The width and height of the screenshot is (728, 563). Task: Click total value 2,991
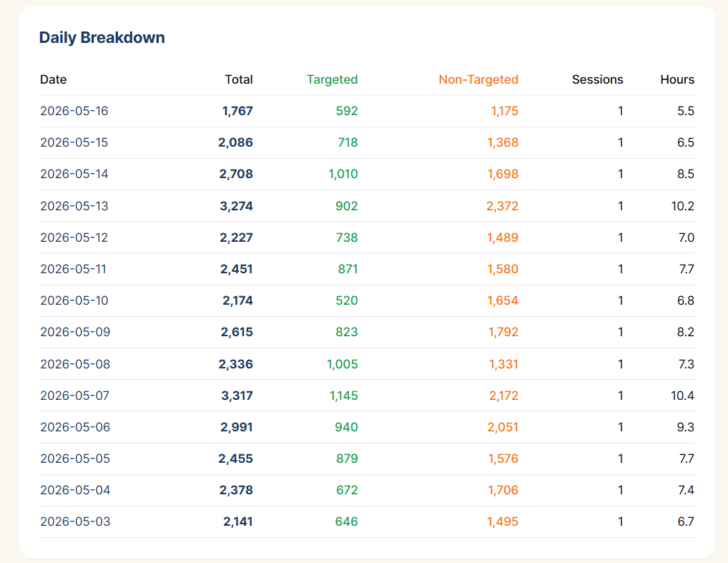[236, 427]
